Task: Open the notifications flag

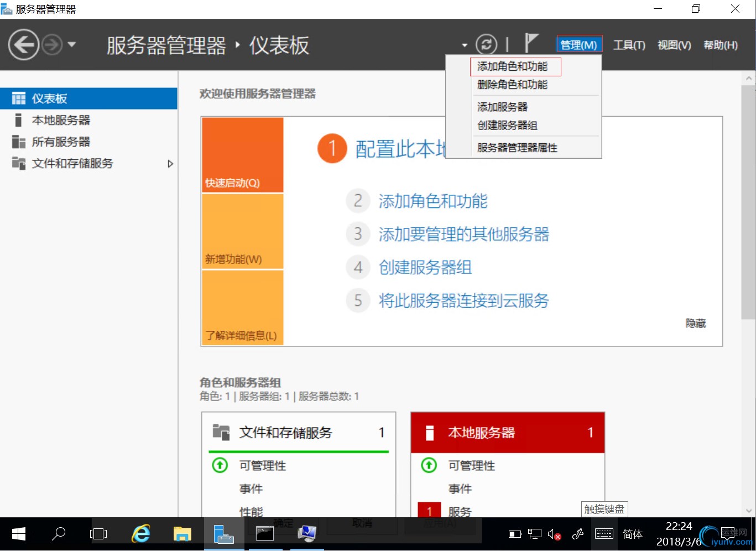Action: point(531,43)
